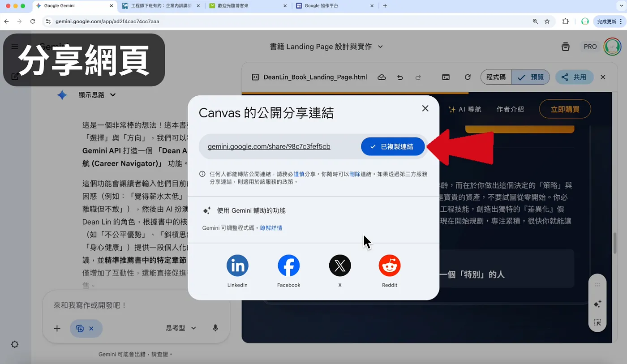Click 作者介紹 in the preview navigation
The width and height of the screenshot is (627, 364).
coord(510,109)
